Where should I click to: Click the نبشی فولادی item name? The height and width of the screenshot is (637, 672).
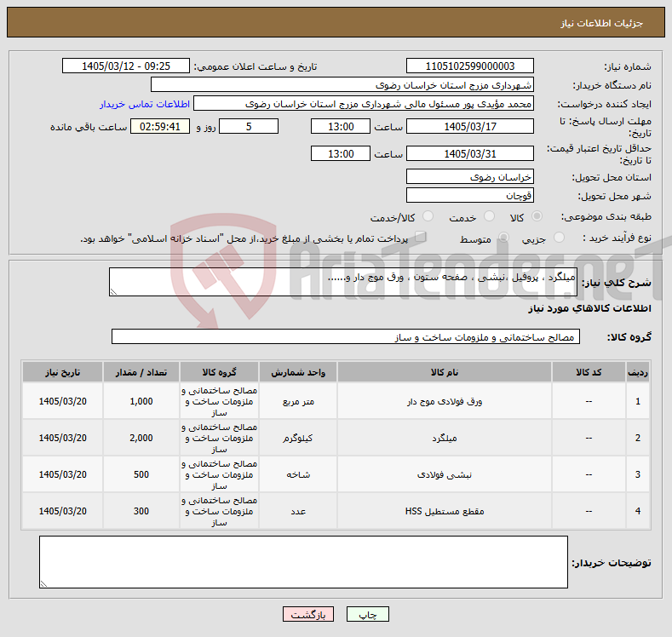[445, 474]
